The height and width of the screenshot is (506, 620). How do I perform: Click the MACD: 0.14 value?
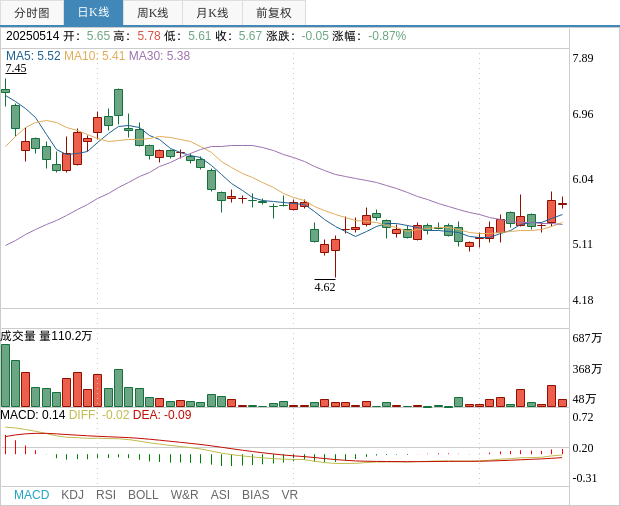[x=32, y=415]
